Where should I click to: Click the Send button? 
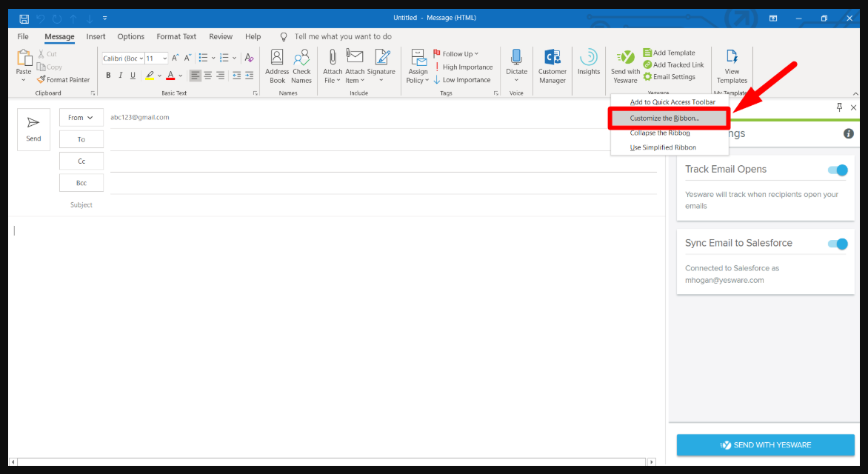(x=34, y=130)
